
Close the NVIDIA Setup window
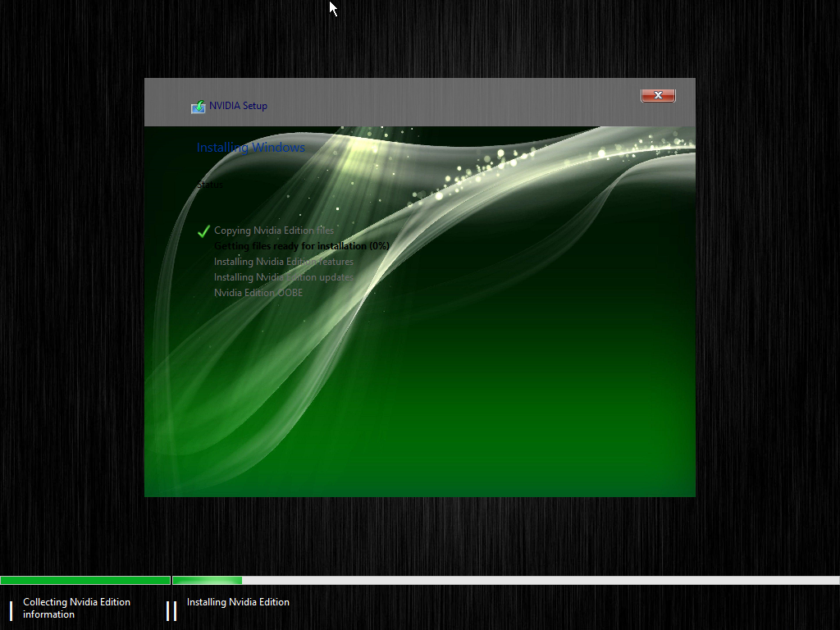click(658, 95)
